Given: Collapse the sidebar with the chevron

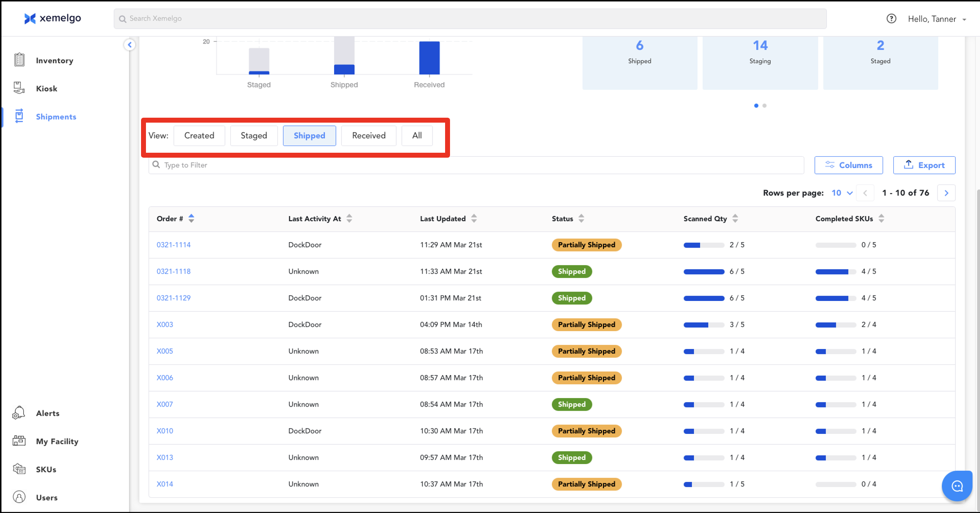Looking at the screenshot, I should tap(130, 45).
